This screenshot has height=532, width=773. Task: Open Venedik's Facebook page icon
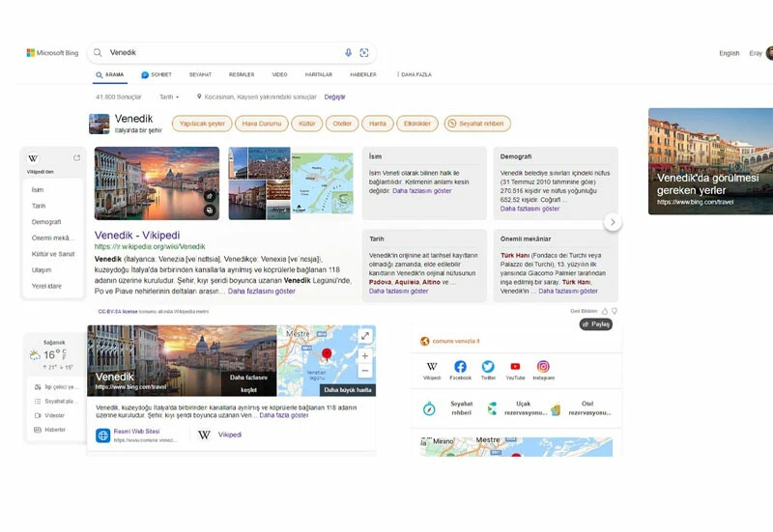[460, 368]
